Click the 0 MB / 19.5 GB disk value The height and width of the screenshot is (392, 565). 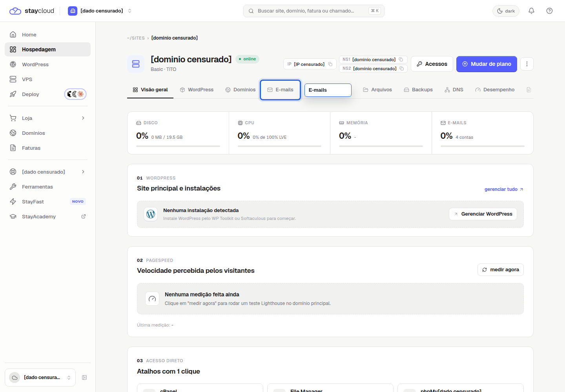coord(167,137)
